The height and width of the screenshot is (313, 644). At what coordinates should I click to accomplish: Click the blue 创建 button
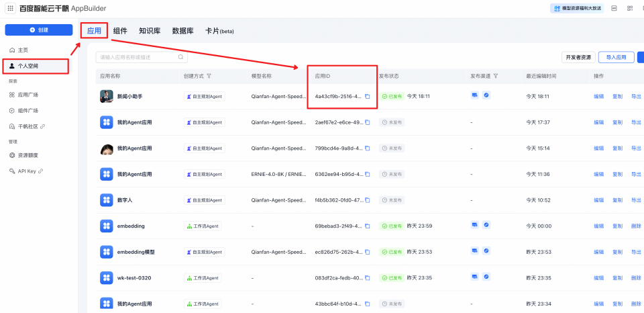(x=39, y=30)
